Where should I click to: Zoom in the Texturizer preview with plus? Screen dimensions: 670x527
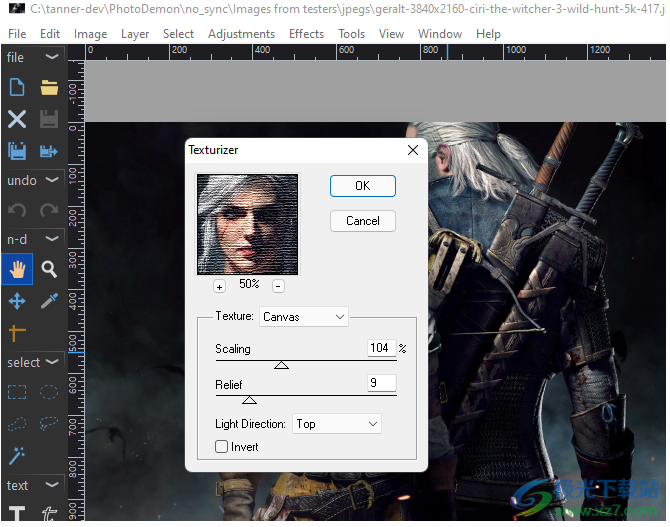tap(219, 287)
